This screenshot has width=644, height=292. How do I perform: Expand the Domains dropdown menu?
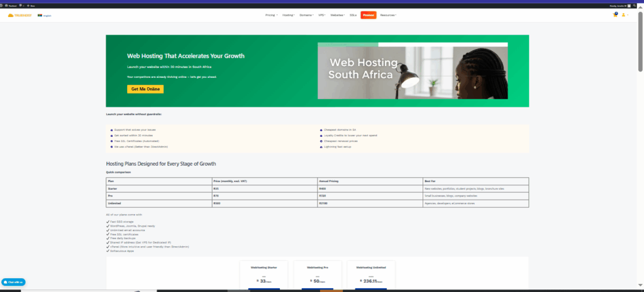(x=307, y=14)
